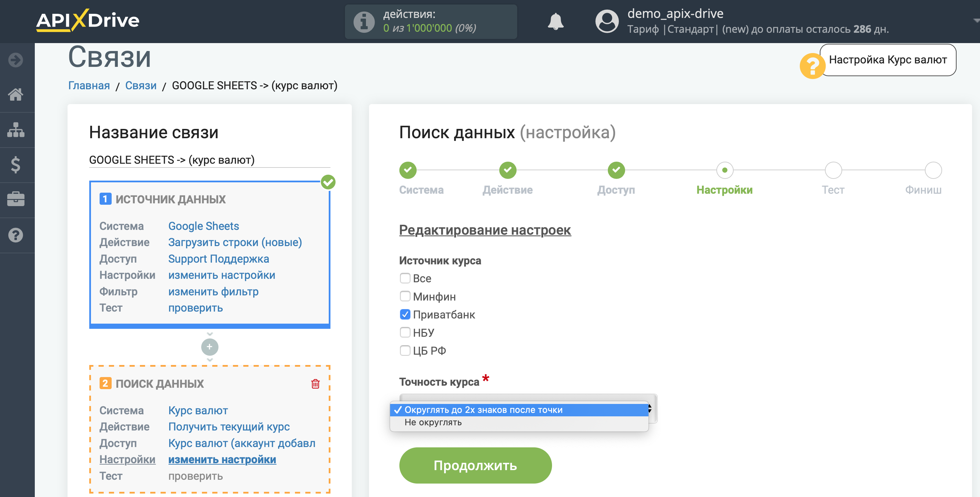
Task: Click source изменить настройки link
Action: [x=222, y=275]
